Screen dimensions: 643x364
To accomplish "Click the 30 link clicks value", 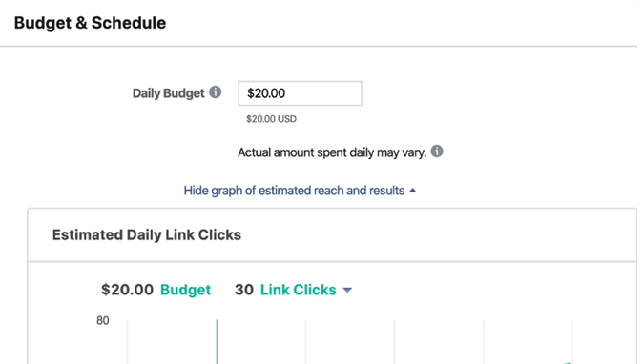I will (x=244, y=290).
